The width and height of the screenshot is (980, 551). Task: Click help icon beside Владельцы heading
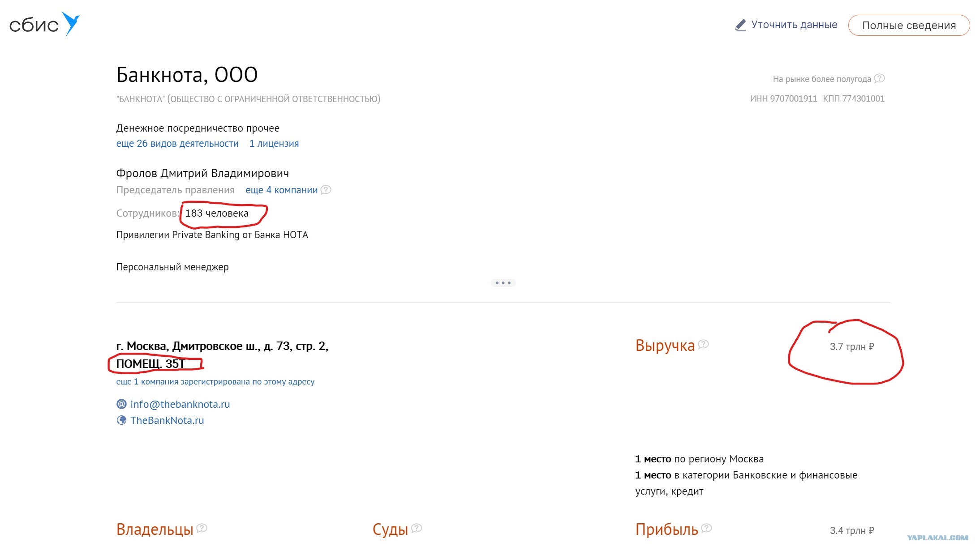202,528
